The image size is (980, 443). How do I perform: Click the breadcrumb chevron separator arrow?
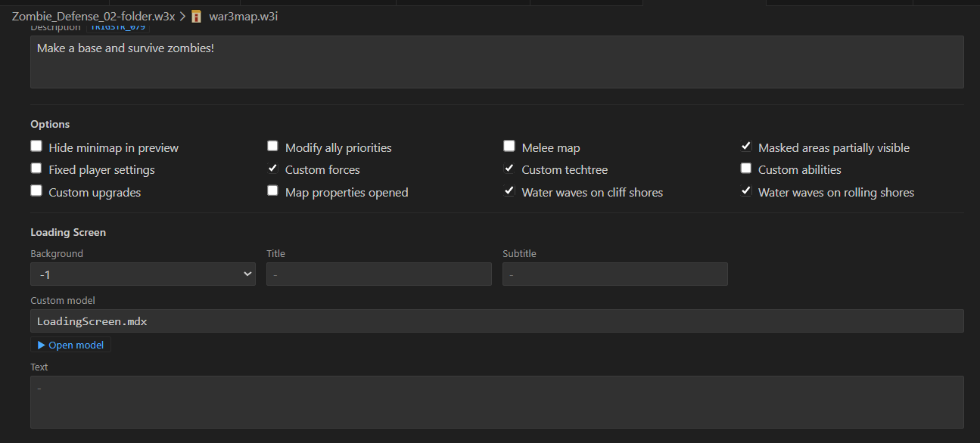(182, 16)
